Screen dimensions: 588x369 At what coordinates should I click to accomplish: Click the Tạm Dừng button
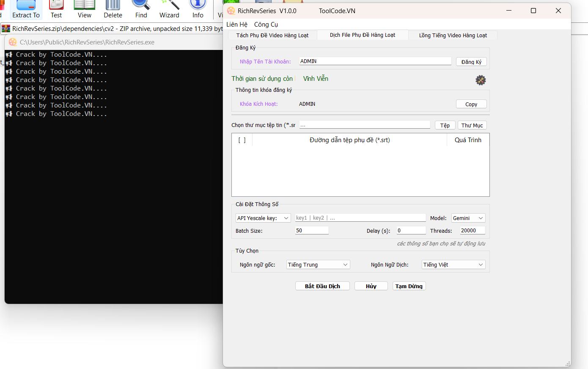409,286
